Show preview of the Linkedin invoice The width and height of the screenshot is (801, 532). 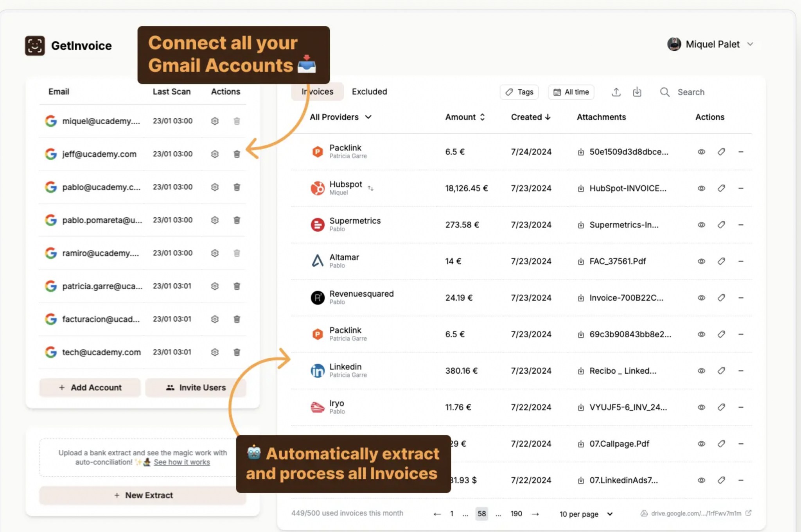click(x=701, y=371)
